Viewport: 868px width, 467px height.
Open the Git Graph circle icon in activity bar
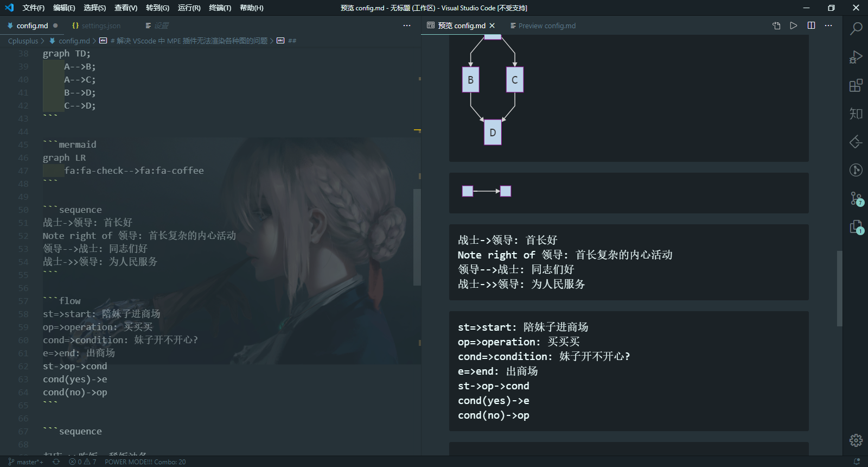pyautogui.click(x=856, y=170)
